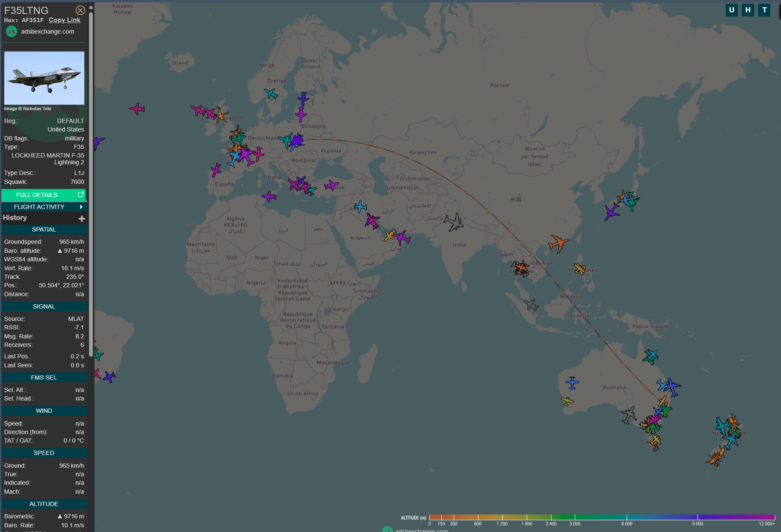Toggle the H map button
Screen dimensions: 781x532
point(748,10)
